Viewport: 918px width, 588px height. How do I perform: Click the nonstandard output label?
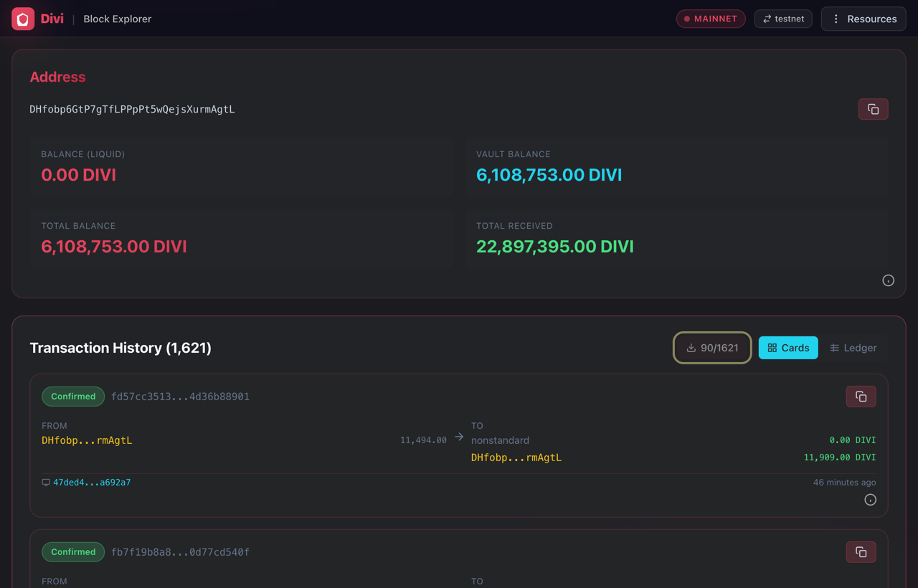pos(500,440)
